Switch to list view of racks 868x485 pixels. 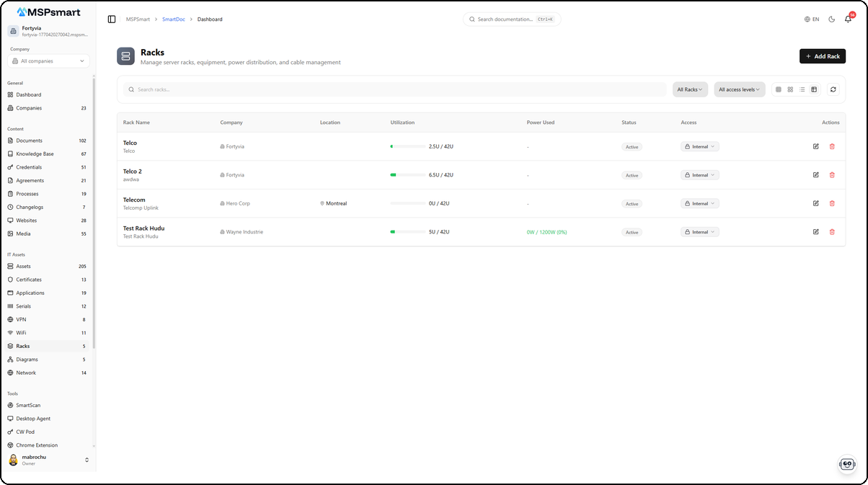(802, 89)
